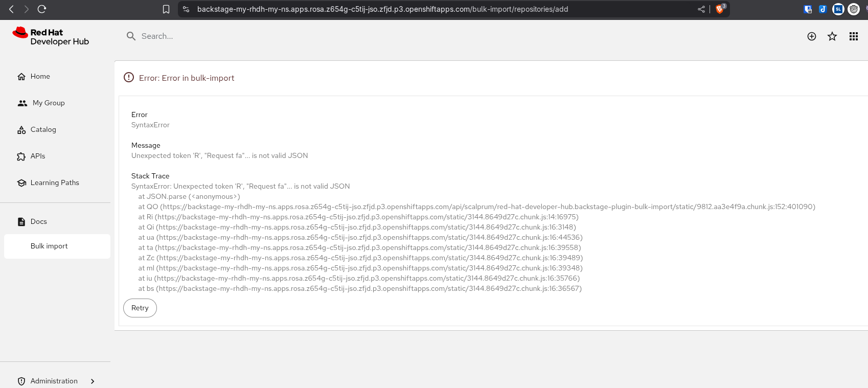Viewport: 868px width, 388px height.
Task: Open Home in the sidebar
Action: pos(40,76)
